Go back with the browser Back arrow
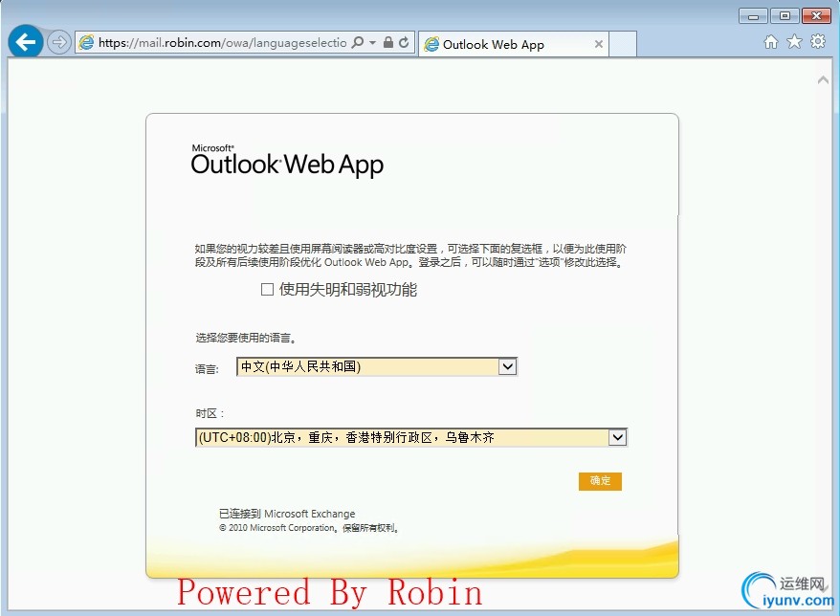This screenshot has height=616, width=840. point(25,41)
